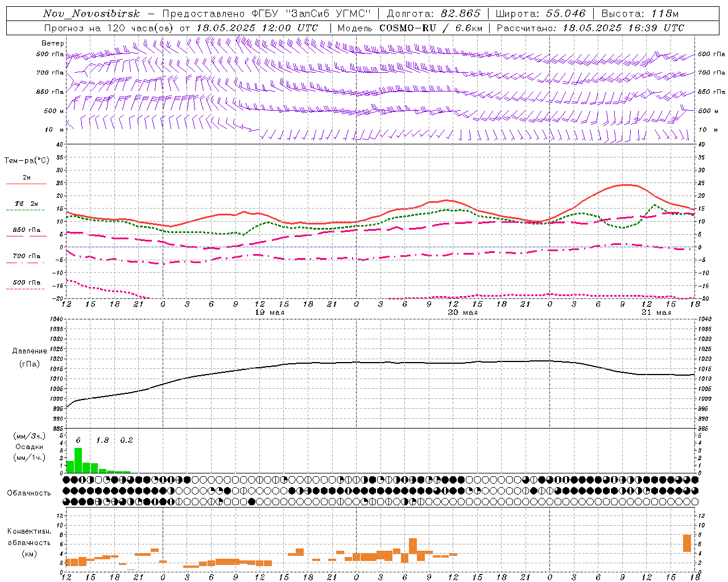Viewport: 728px width, 582px height.
Task: Click the "Долгота: 82.865" longitude value
Action: pos(434,14)
